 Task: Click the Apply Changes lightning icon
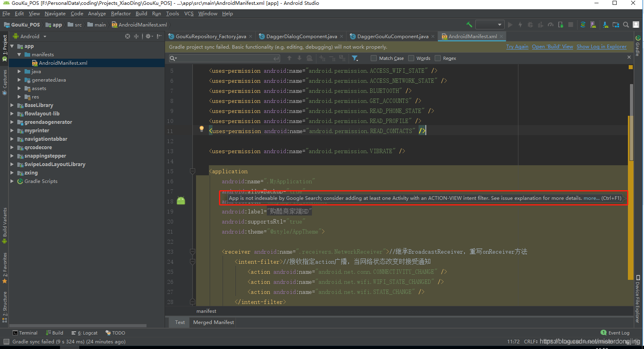click(x=520, y=25)
